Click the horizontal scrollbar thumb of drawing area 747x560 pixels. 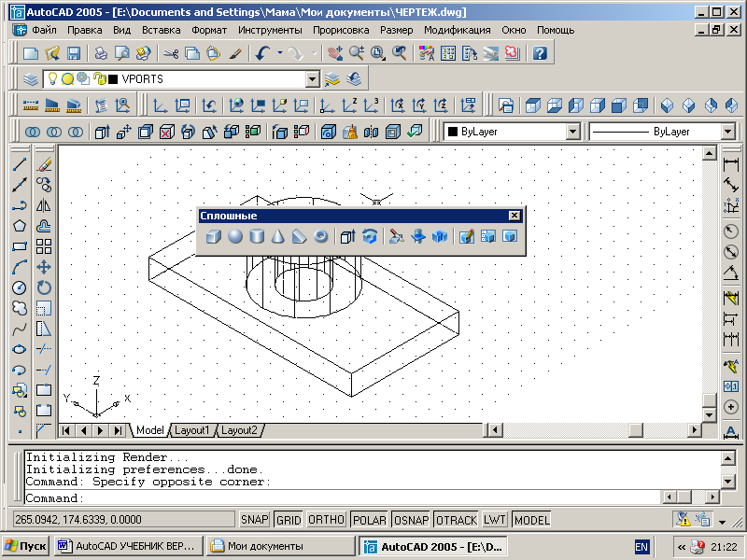point(636,430)
